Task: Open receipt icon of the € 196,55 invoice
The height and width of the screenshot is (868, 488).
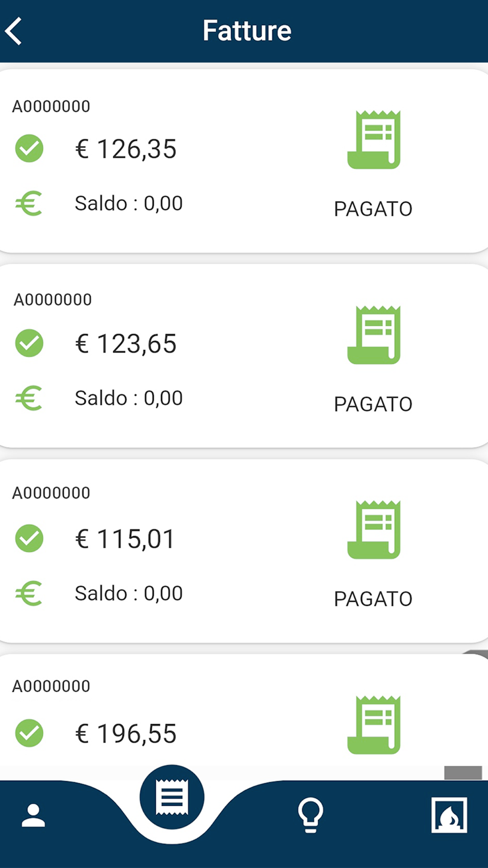Action: point(374,725)
